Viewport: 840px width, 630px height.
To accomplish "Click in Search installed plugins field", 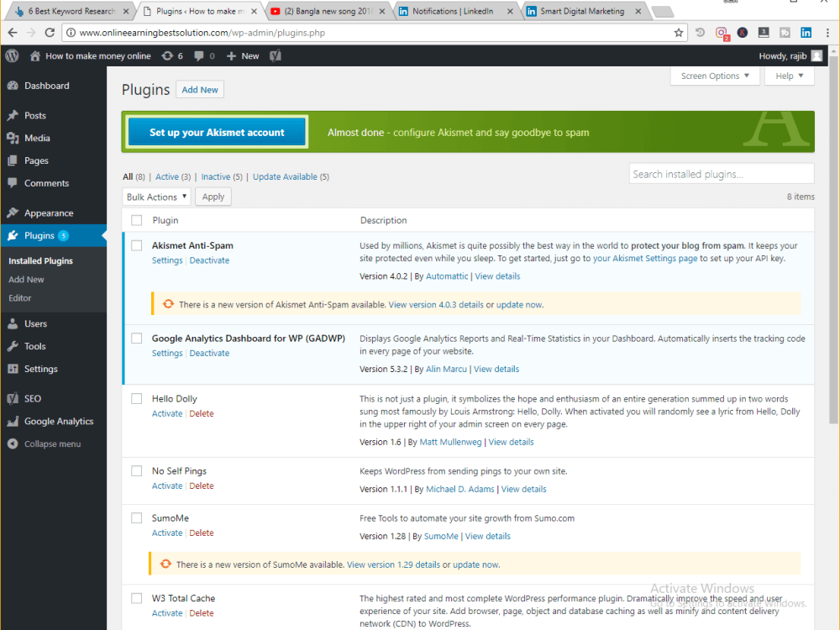I will [722, 174].
